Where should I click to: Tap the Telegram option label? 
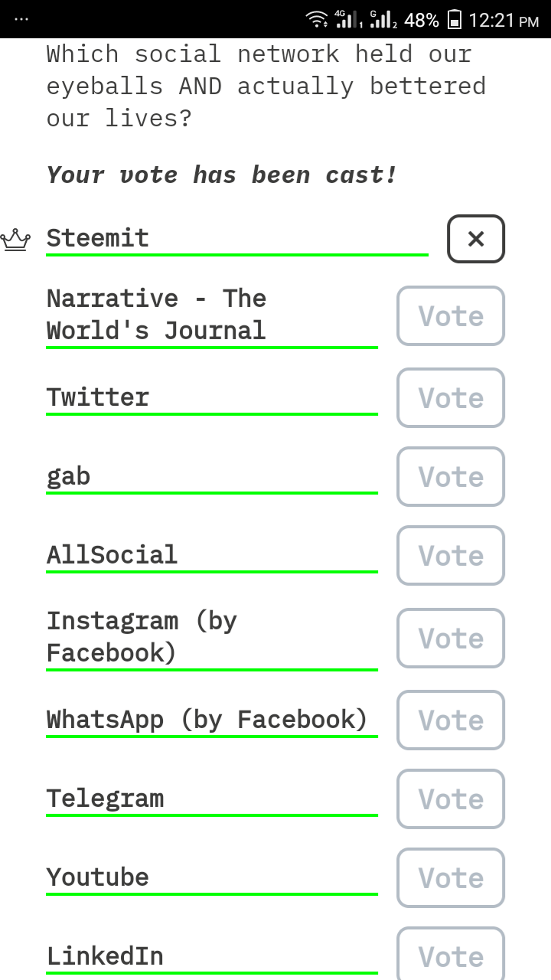(x=106, y=799)
